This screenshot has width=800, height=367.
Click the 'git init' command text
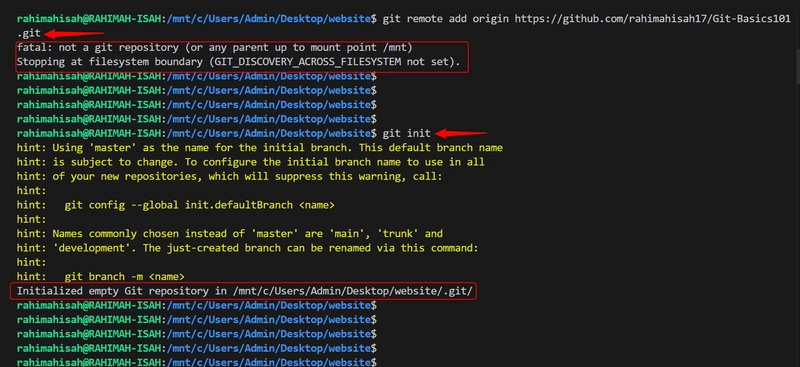pyautogui.click(x=407, y=134)
